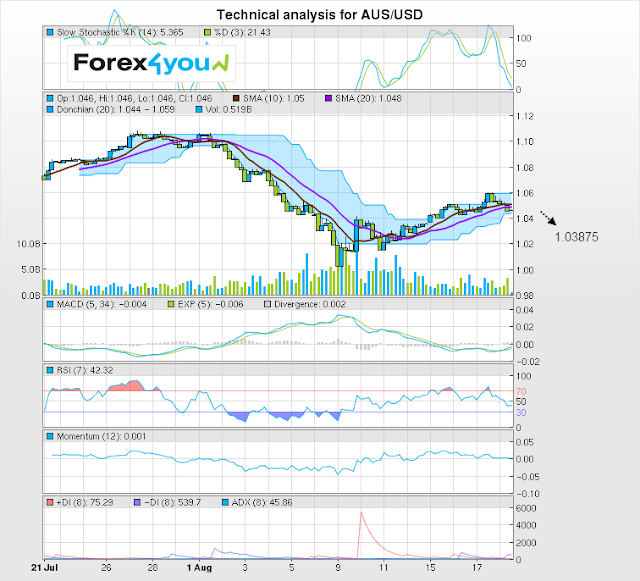This screenshot has height=581, width=640.
Task: Click the %D (3) green legend square
Action: coord(207,32)
